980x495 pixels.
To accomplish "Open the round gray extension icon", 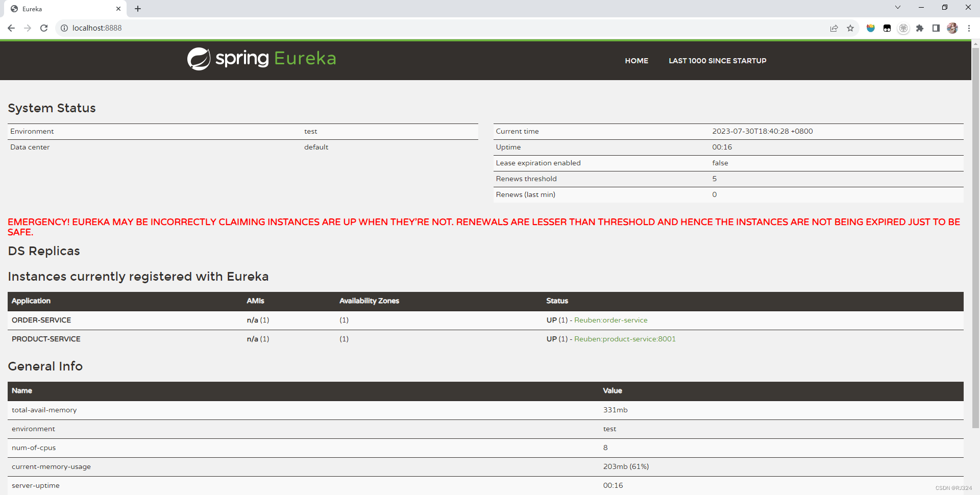I will pyautogui.click(x=903, y=28).
